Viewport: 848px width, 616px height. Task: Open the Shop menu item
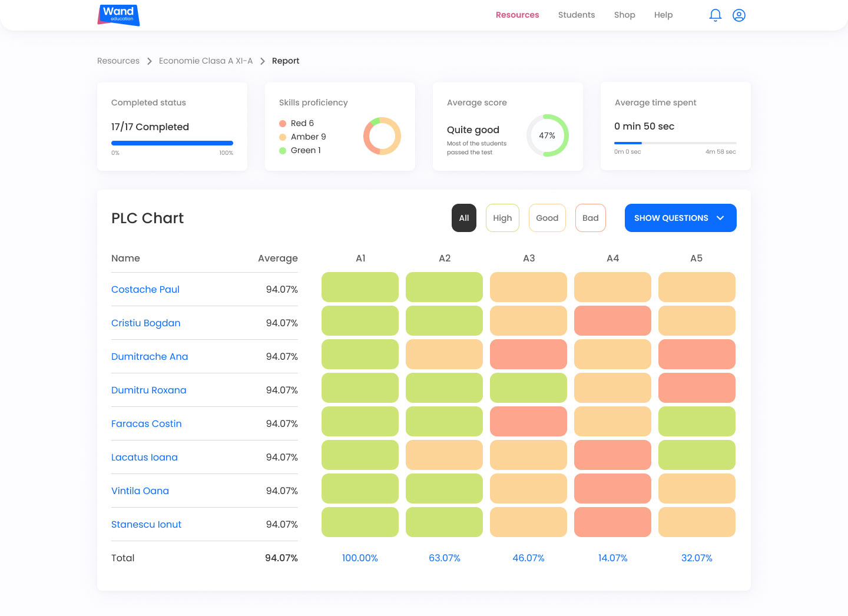point(624,15)
